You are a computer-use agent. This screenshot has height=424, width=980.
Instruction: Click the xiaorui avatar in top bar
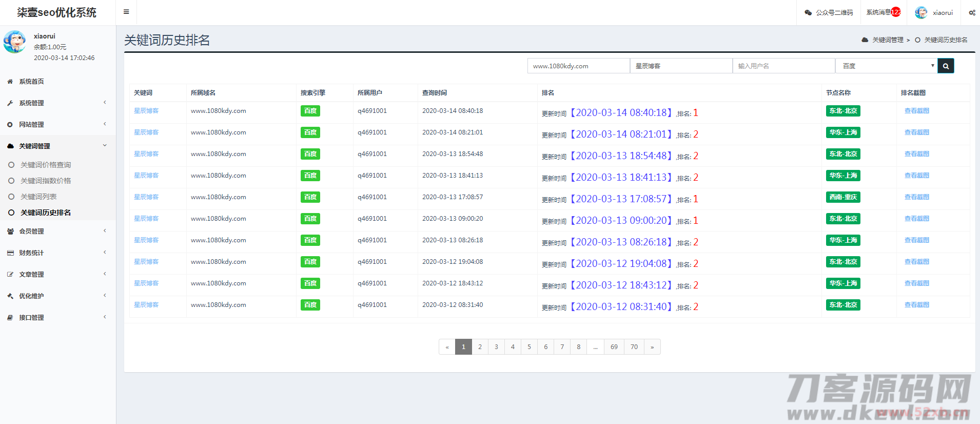(x=922, y=12)
